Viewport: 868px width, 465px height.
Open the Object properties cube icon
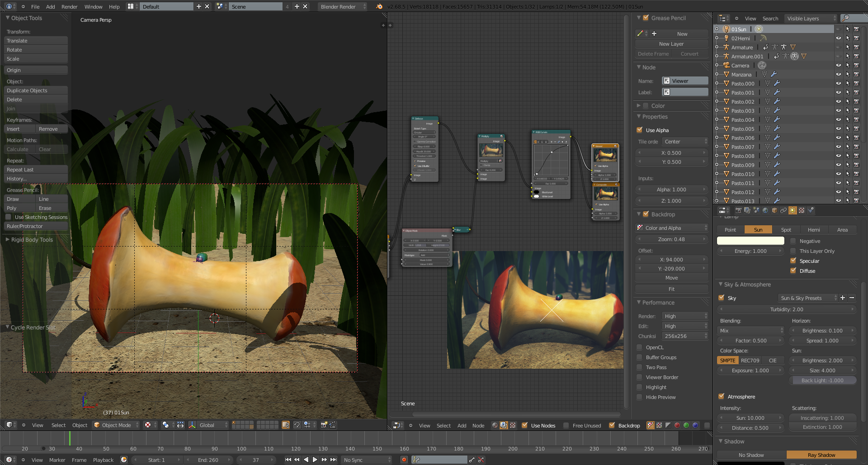(x=774, y=210)
